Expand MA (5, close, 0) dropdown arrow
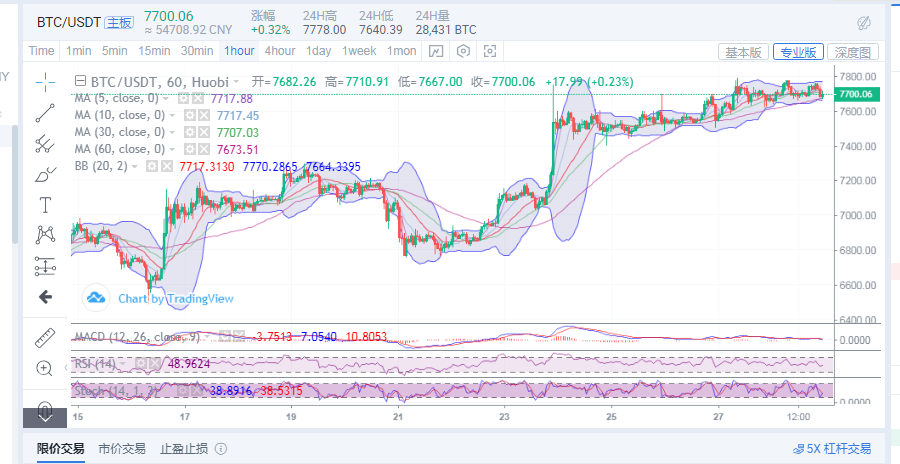 pyautogui.click(x=166, y=99)
